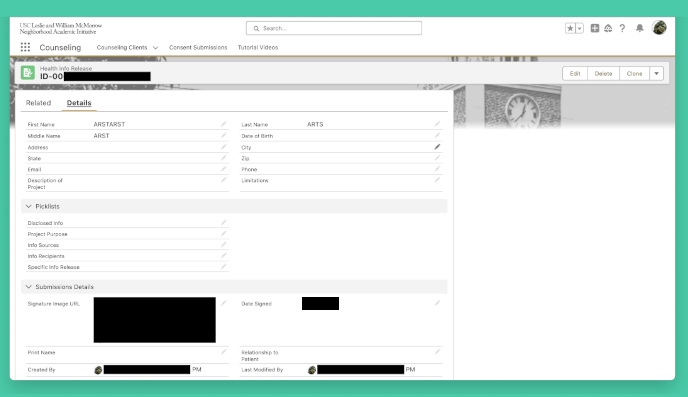The height and width of the screenshot is (397, 688).
Task: Click the Edit button
Action: point(575,74)
